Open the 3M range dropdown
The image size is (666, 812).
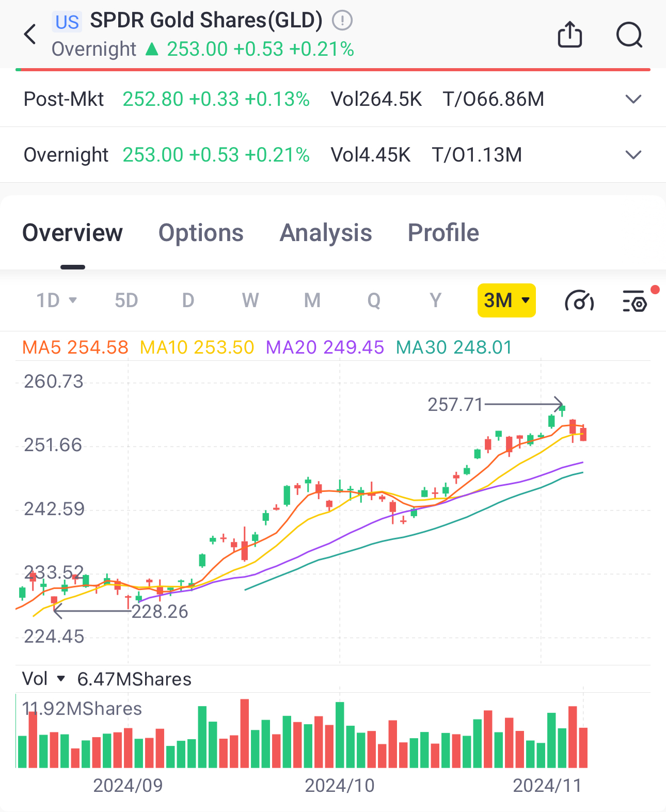tap(506, 300)
